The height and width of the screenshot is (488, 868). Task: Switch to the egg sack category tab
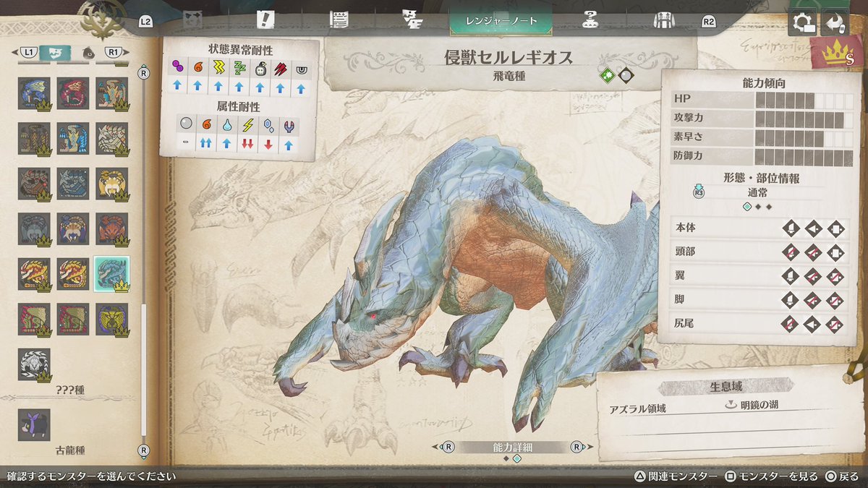pos(88,52)
